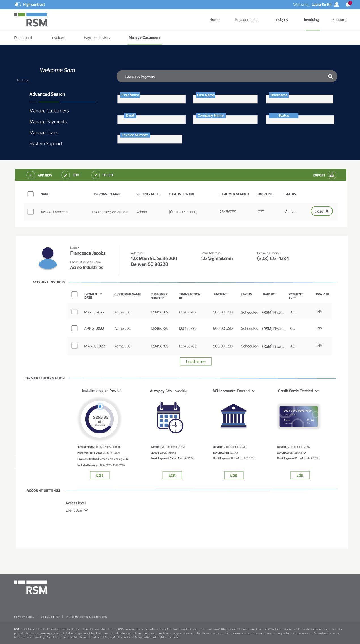Check the box for Jacobs, Francesca row

(31, 212)
